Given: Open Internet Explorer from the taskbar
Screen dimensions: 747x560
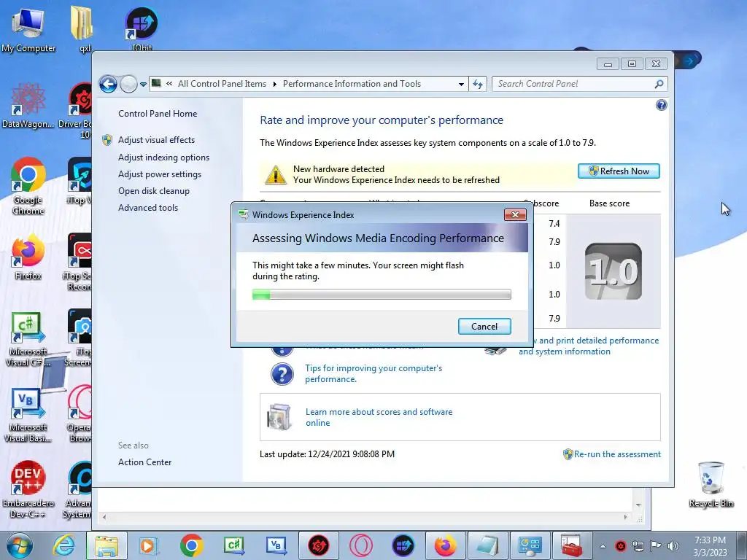Looking at the screenshot, I should coord(63,545).
